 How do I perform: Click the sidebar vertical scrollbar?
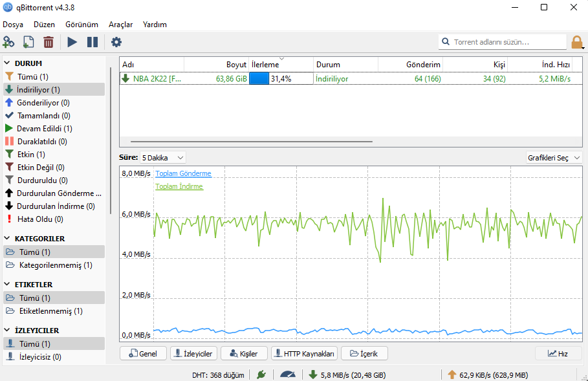(x=111, y=140)
